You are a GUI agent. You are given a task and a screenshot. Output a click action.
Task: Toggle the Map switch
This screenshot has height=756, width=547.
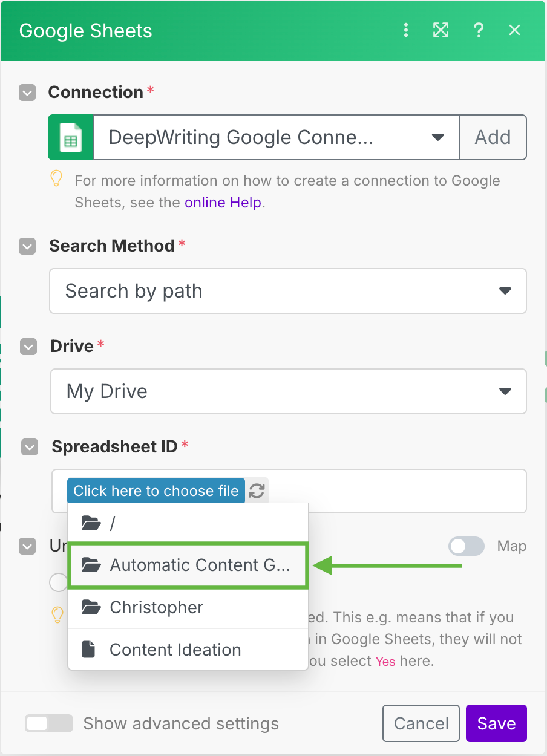(x=467, y=546)
